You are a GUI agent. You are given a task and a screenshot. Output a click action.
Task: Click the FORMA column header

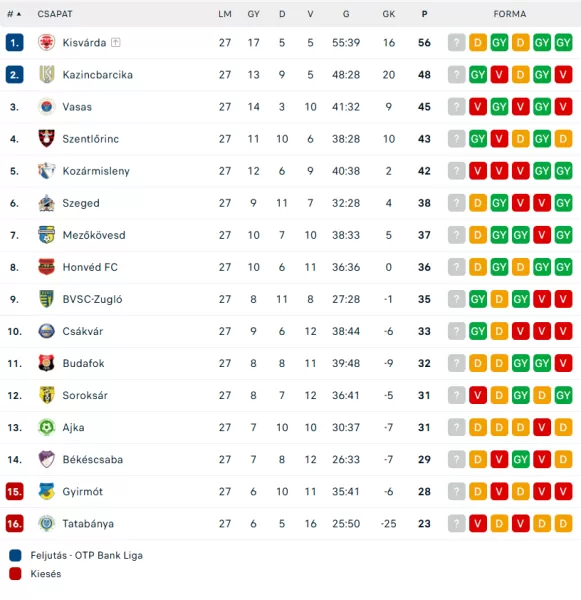[x=509, y=14]
